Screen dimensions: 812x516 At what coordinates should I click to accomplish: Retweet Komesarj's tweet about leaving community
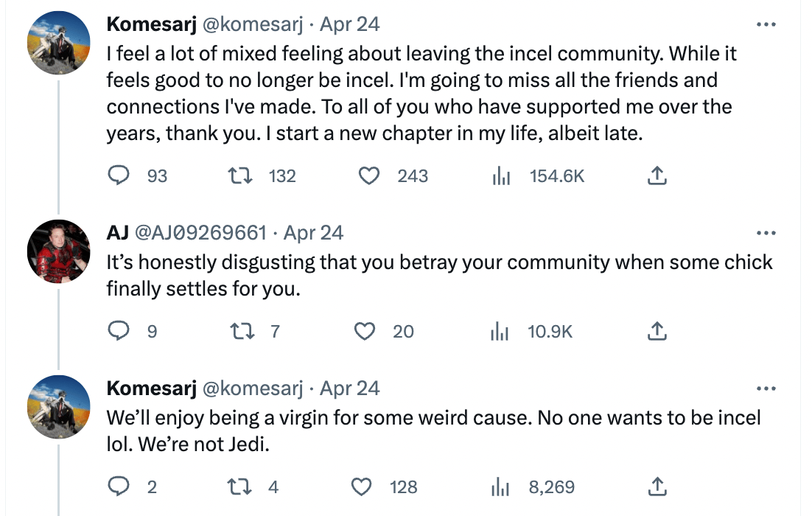tap(237, 175)
